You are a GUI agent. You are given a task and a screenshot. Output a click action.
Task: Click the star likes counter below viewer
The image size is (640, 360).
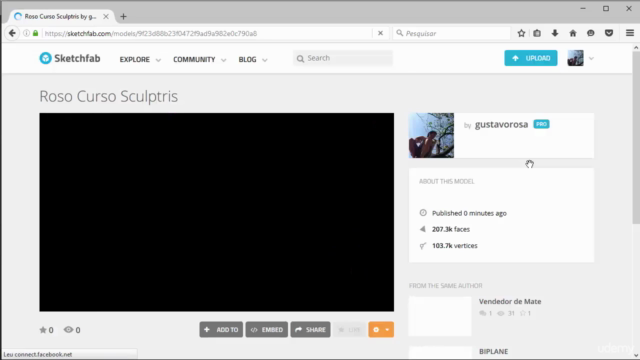[46, 330]
